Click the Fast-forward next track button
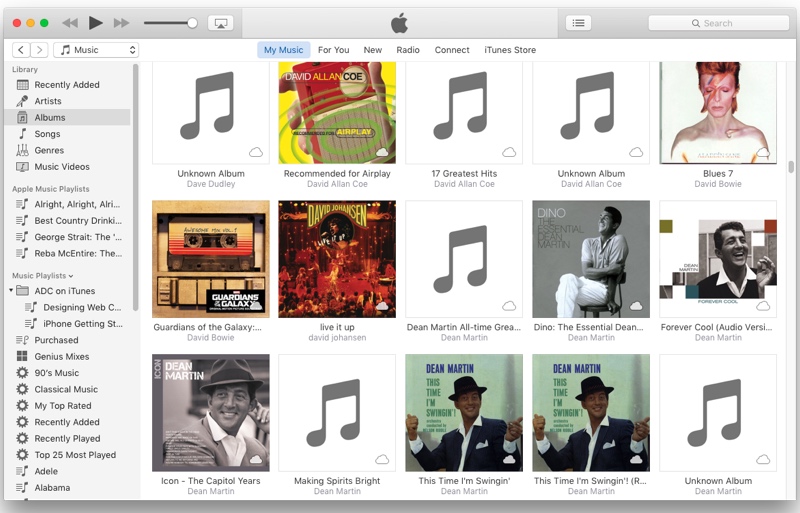This screenshot has width=800, height=513. (121, 22)
